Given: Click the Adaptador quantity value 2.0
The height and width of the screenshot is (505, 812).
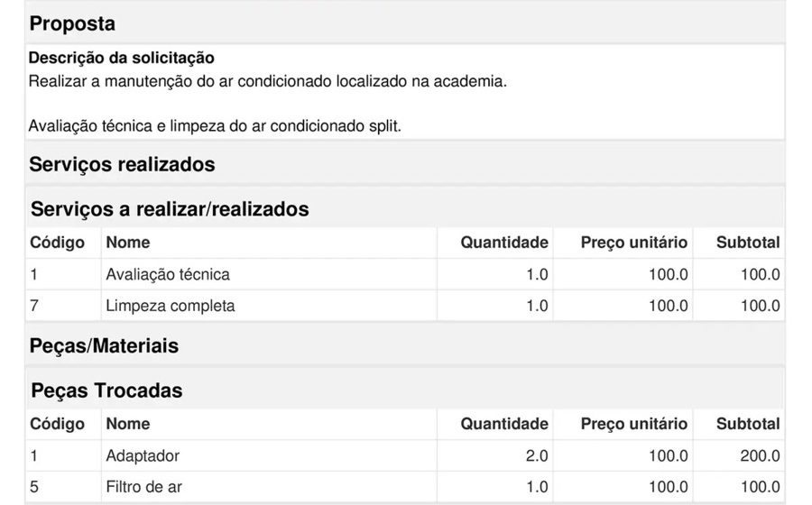Looking at the screenshot, I should tap(537, 455).
